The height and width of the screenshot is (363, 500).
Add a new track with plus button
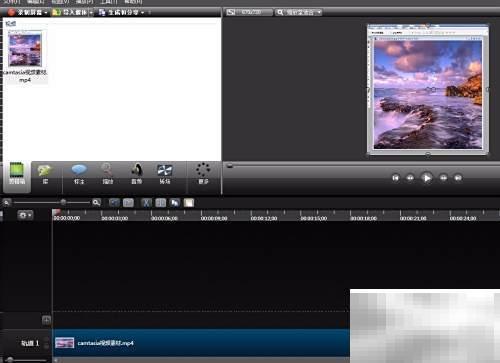point(46,320)
